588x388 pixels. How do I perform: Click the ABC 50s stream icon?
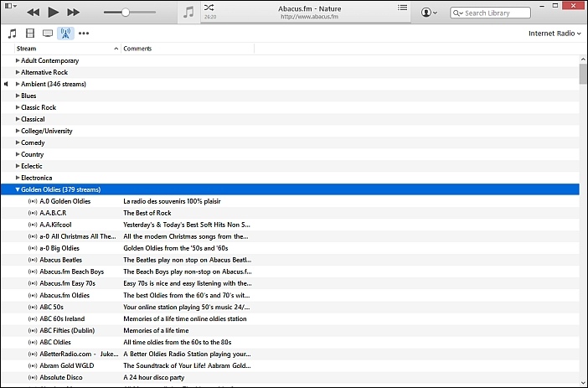pos(33,307)
